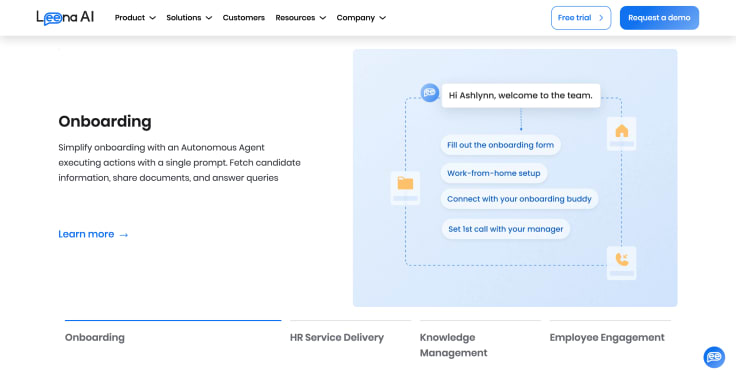
Task: Click the Leena AI logo
Action: coord(65,18)
